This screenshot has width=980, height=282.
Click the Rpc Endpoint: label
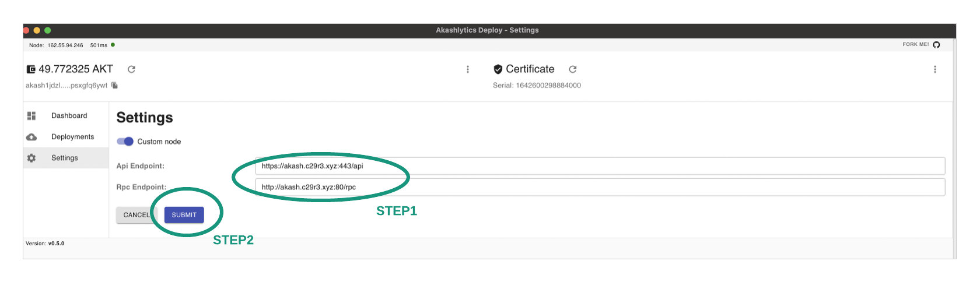141,187
